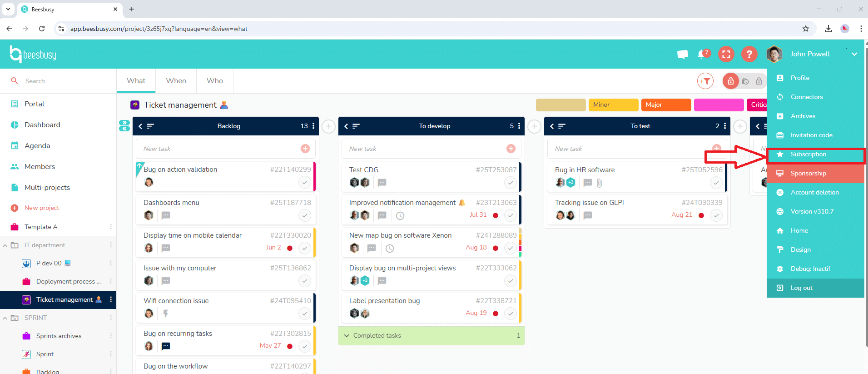Screen dimensions: 868x374
Task: Collapse the John Powell user menu
Action: point(854,54)
